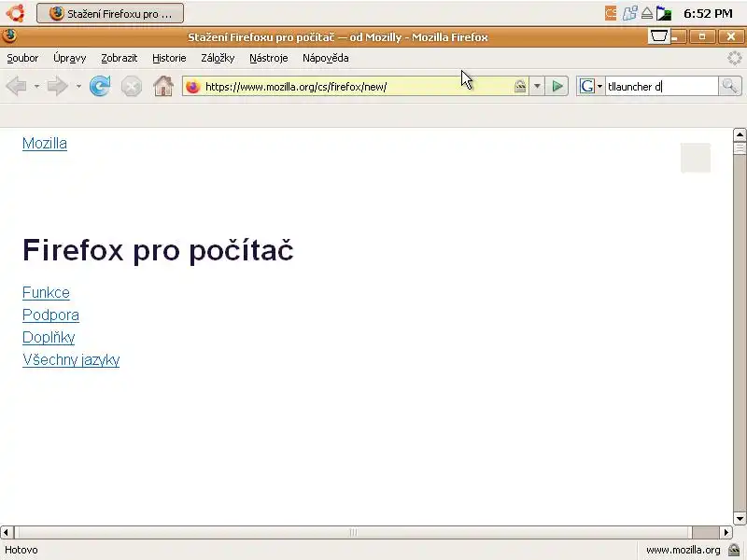Open the Nápověda menu

[325, 58]
